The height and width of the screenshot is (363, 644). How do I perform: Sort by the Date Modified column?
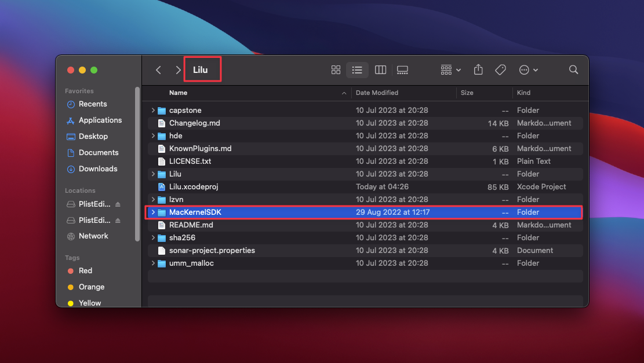click(x=377, y=93)
